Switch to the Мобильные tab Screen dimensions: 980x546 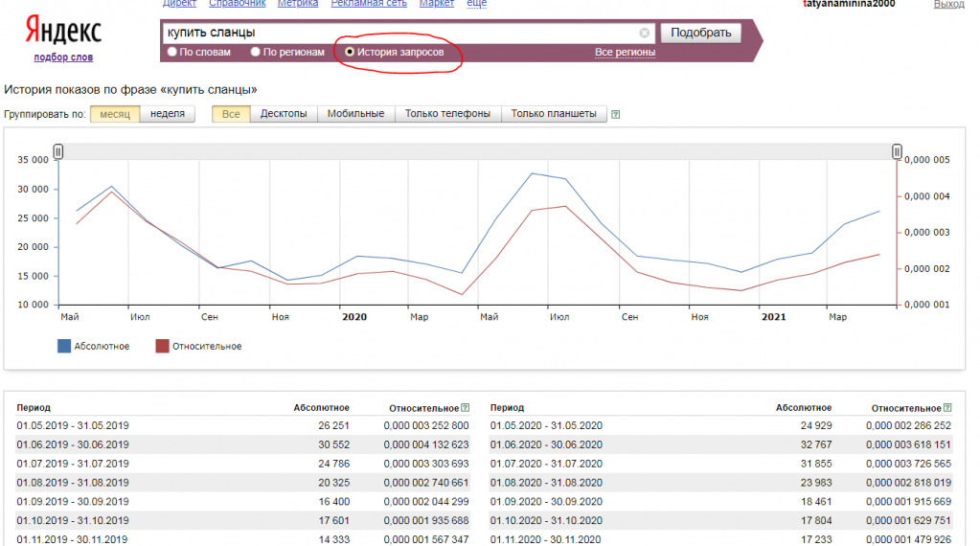356,114
